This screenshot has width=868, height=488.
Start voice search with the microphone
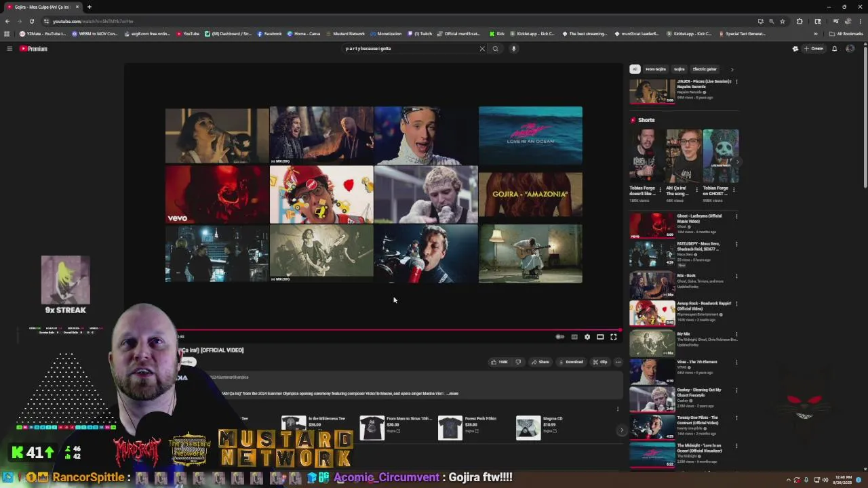click(x=513, y=49)
